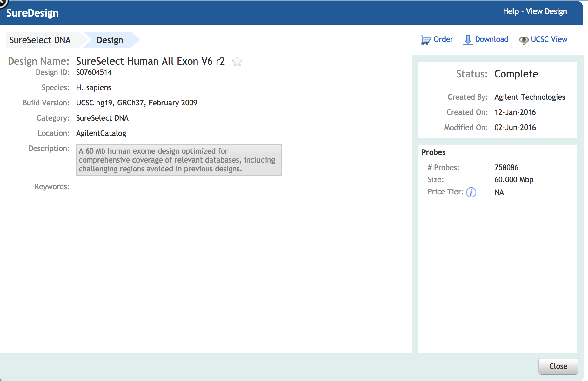Viewport: 588px width, 381px height.
Task: Click the species value H. sapiens
Action: [94, 88]
